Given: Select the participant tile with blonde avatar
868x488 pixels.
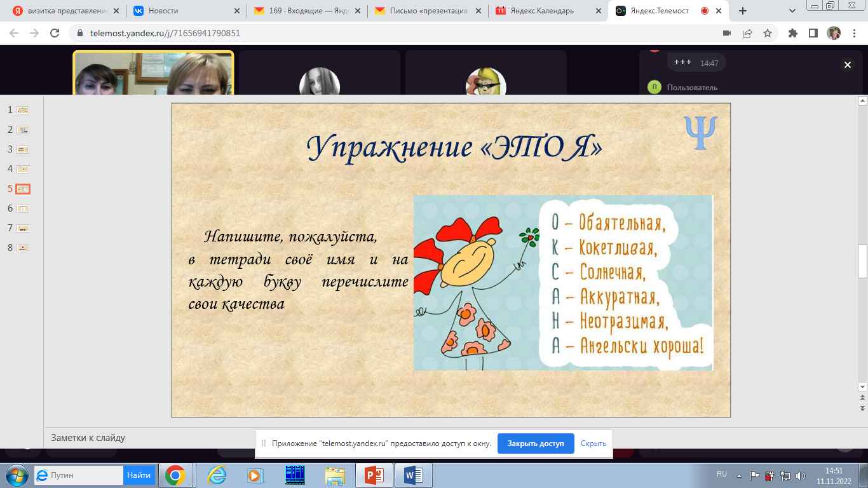Looking at the screenshot, I should tap(485, 73).
